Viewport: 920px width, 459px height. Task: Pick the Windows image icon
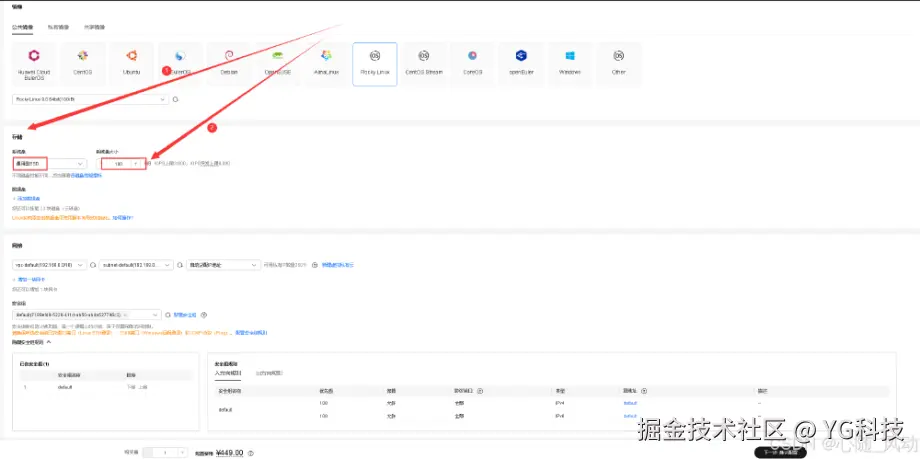click(x=570, y=56)
